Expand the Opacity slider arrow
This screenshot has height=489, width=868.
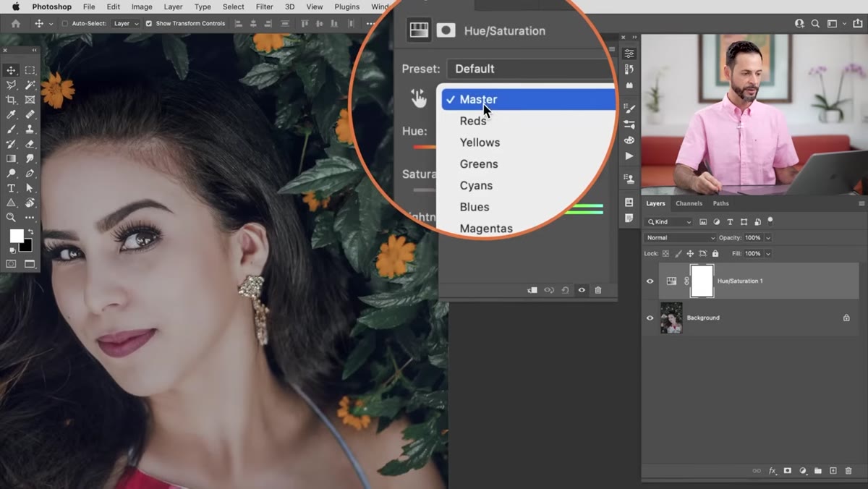(x=768, y=237)
